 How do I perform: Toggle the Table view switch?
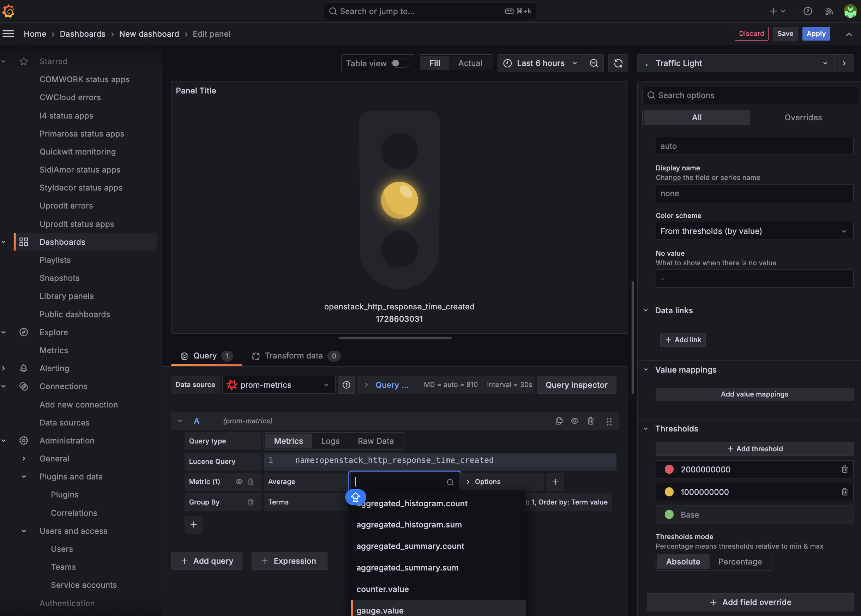coord(400,64)
